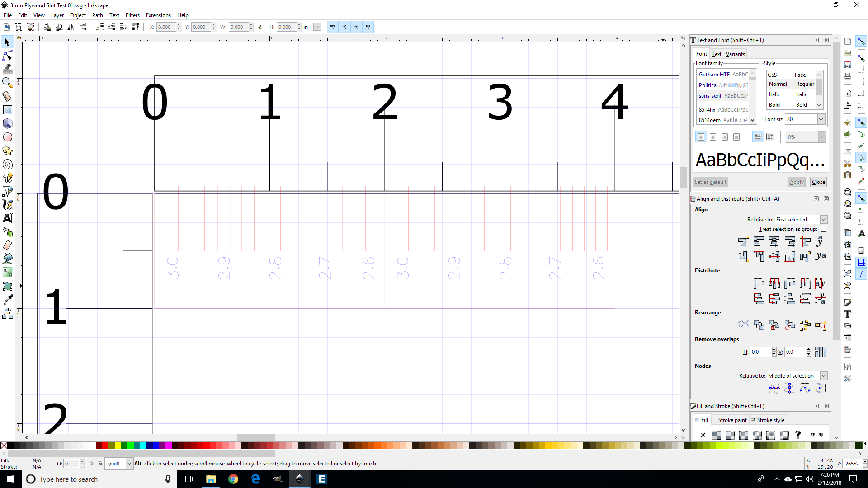Image resolution: width=868 pixels, height=488 pixels.
Task: Click remove overlaps bars button
Action: click(821, 352)
